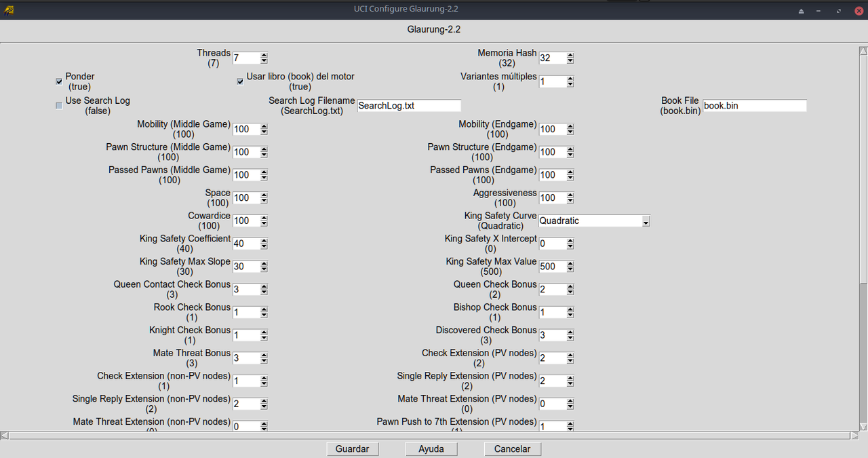
Task: Click the Book File label
Action: pos(680,105)
